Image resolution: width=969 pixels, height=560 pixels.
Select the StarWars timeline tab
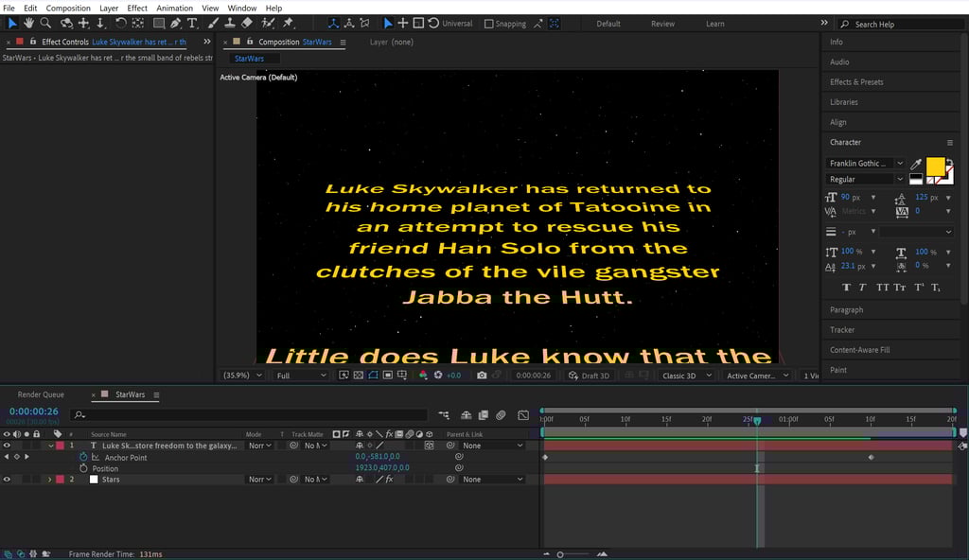point(131,394)
